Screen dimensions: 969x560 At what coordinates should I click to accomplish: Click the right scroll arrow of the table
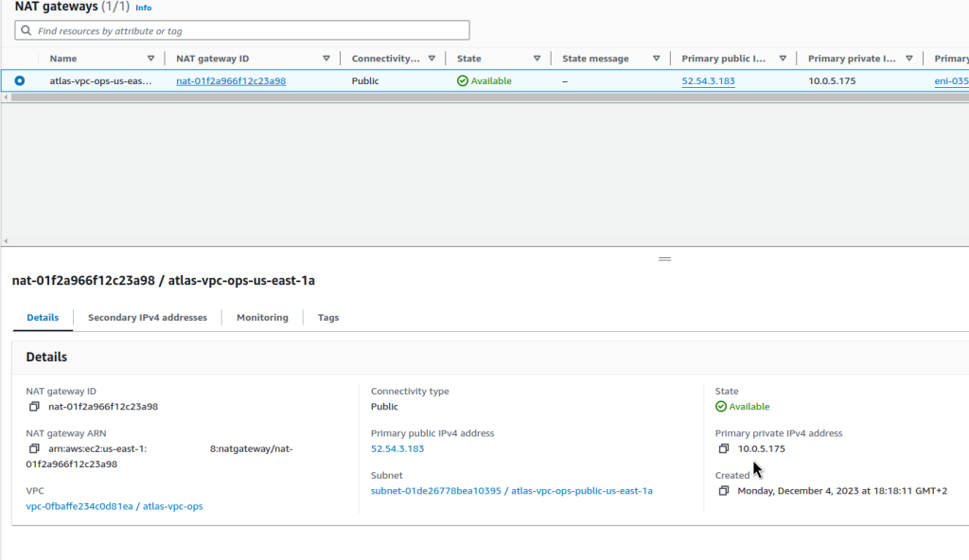(963, 98)
